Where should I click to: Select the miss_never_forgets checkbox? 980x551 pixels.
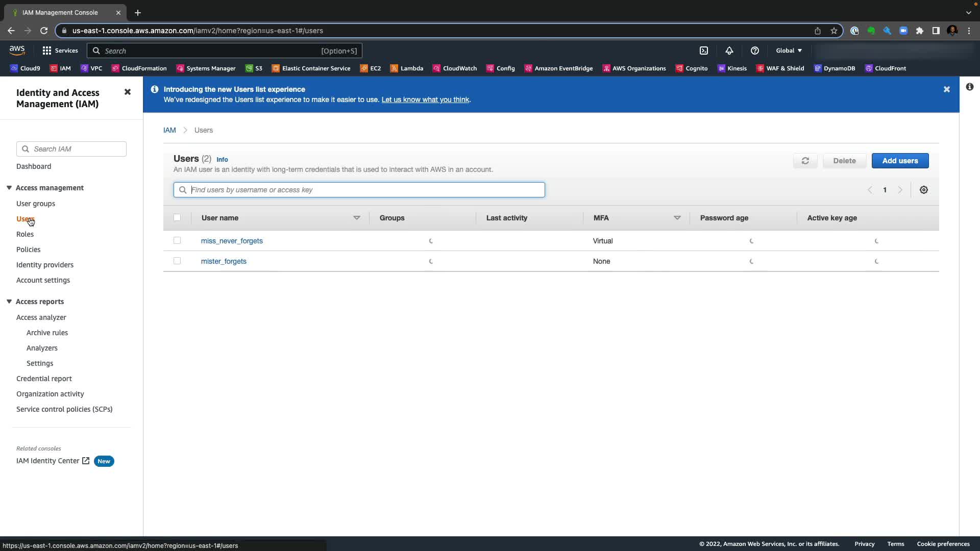point(177,240)
